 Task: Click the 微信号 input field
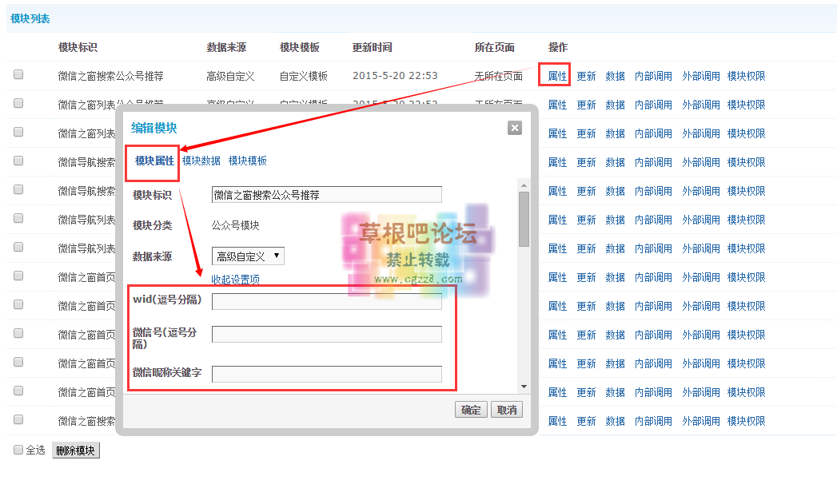pyautogui.click(x=326, y=333)
